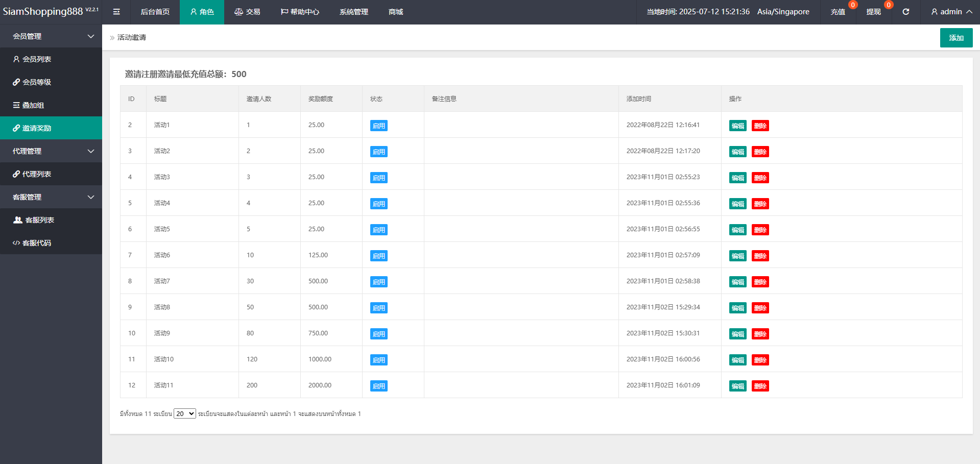980x464 pixels.
Task: Open the 帮助中心 top menu
Action: (x=300, y=12)
